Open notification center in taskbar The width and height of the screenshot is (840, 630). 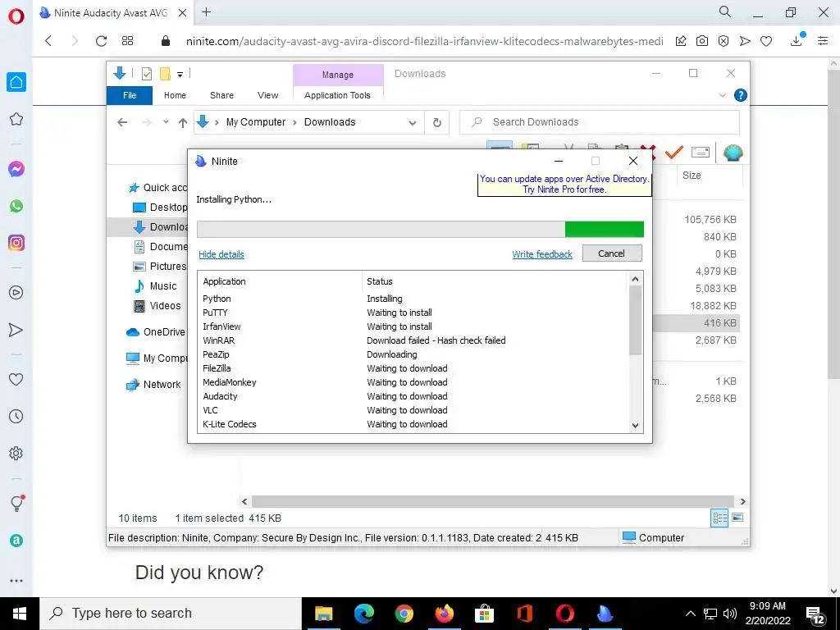(x=816, y=615)
